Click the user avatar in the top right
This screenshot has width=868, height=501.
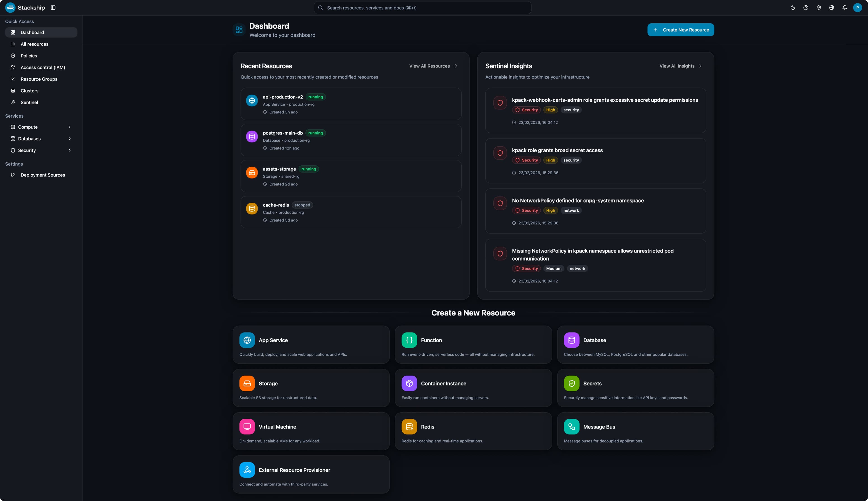(x=858, y=7)
